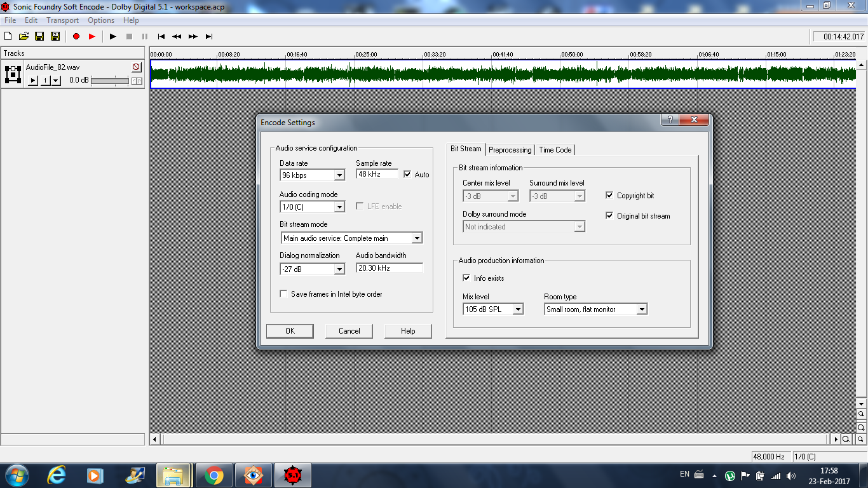Open the Options menu
This screenshot has width=868, height=488.
[101, 20]
